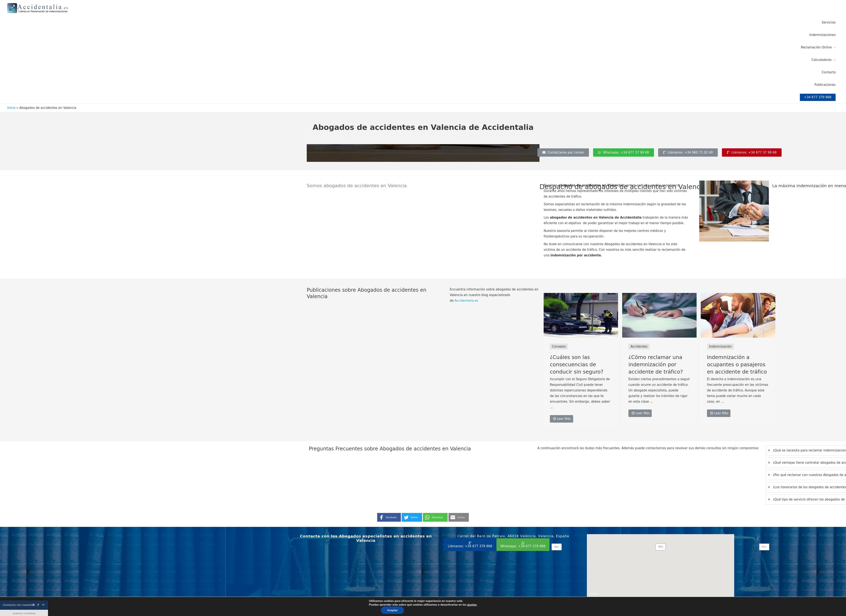Image resolution: width=846 pixels, height=616 pixels.
Task: Share the page on Facebook
Action: pyautogui.click(x=389, y=518)
